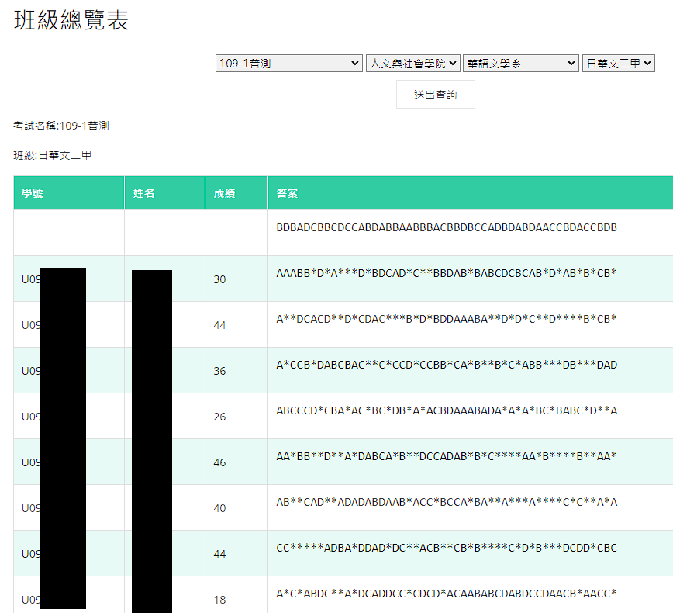The image size is (673, 616).
Task: Select the answer key row starting BDBADCBB
Action: tap(447, 228)
